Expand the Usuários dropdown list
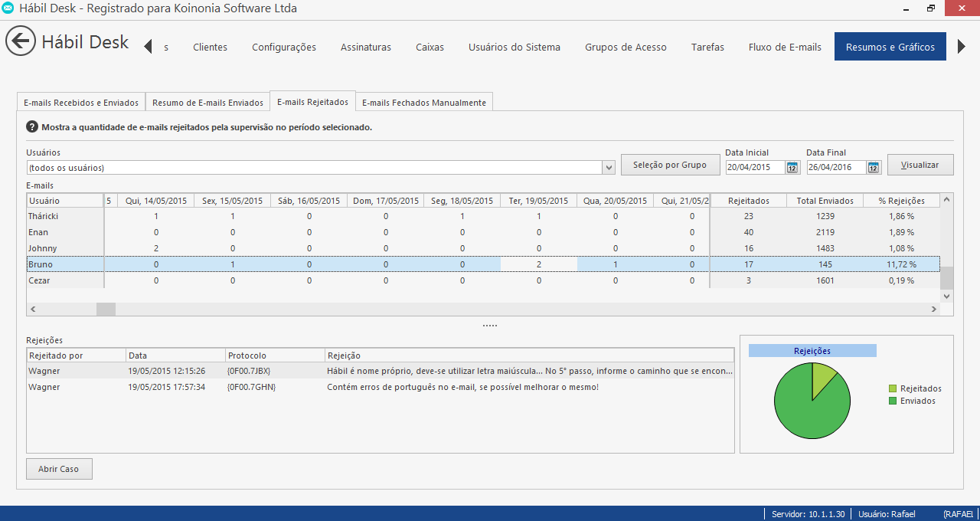Viewport: 980px width, 521px height. coord(609,167)
